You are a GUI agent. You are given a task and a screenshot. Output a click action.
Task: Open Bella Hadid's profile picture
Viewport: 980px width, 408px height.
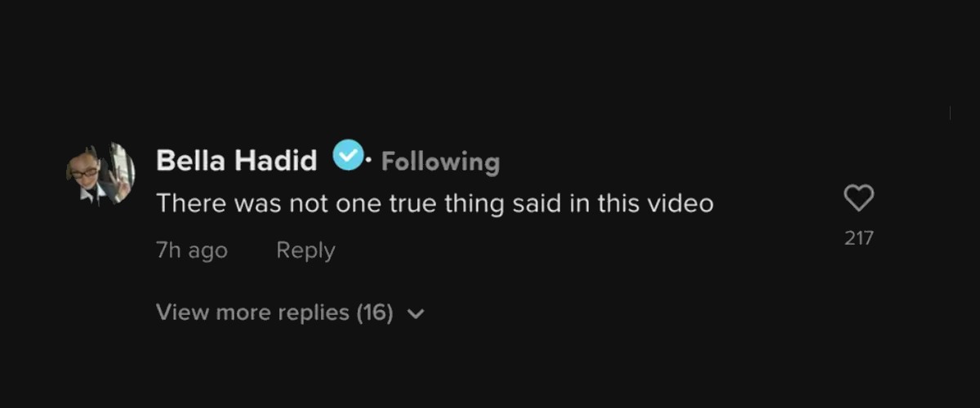click(100, 174)
